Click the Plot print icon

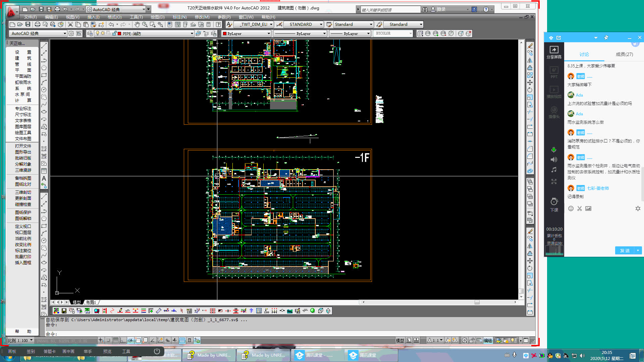(37, 24)
